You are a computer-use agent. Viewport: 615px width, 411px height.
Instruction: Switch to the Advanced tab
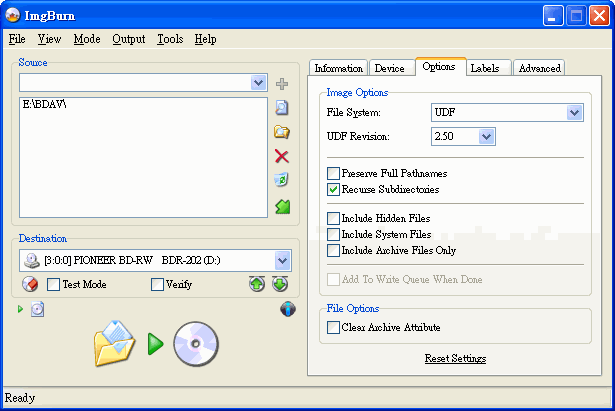tap(540, 68)
